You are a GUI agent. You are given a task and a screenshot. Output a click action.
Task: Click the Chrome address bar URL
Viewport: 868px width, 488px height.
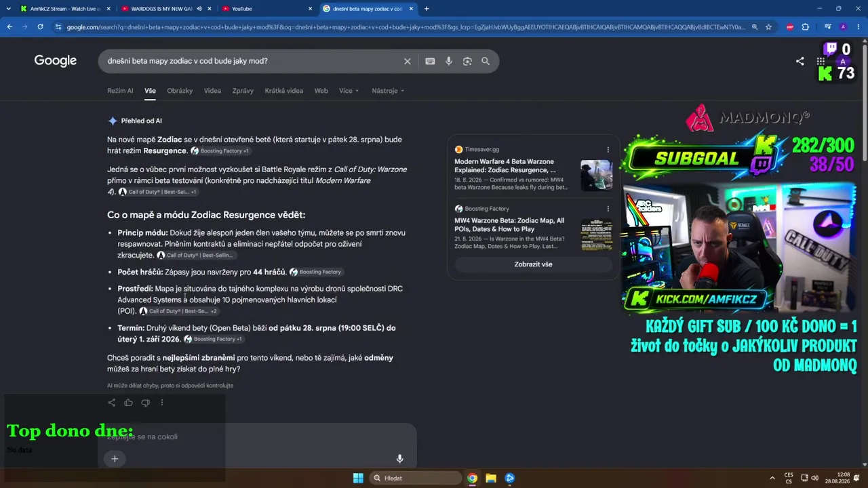coord(406,27)
